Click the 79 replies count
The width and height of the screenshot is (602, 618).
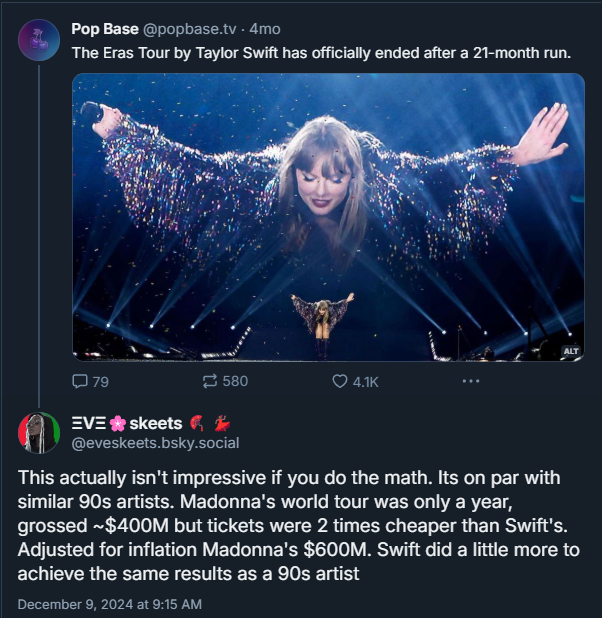[100, 381]
